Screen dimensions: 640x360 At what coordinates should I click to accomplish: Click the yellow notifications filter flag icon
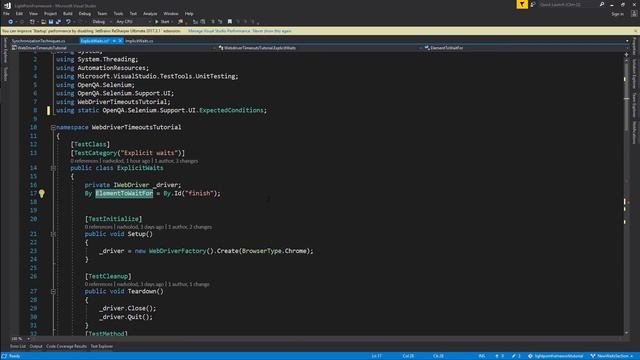point(522,4)
